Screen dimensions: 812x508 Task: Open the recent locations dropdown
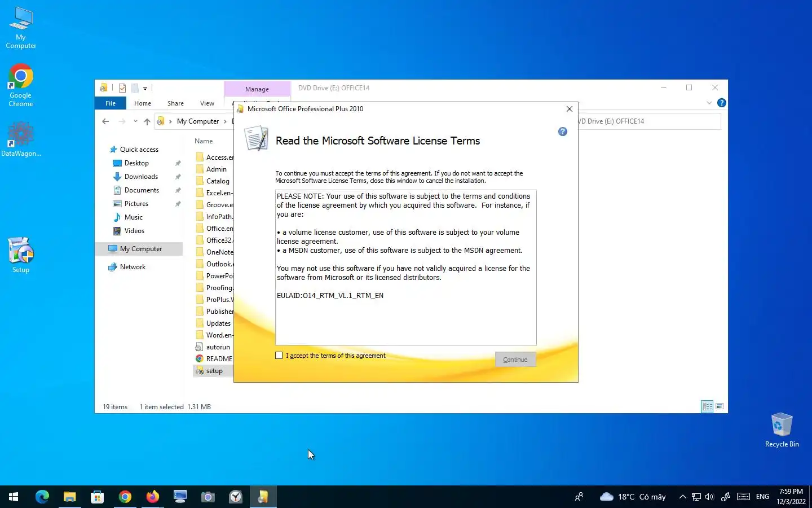[135, 121]
